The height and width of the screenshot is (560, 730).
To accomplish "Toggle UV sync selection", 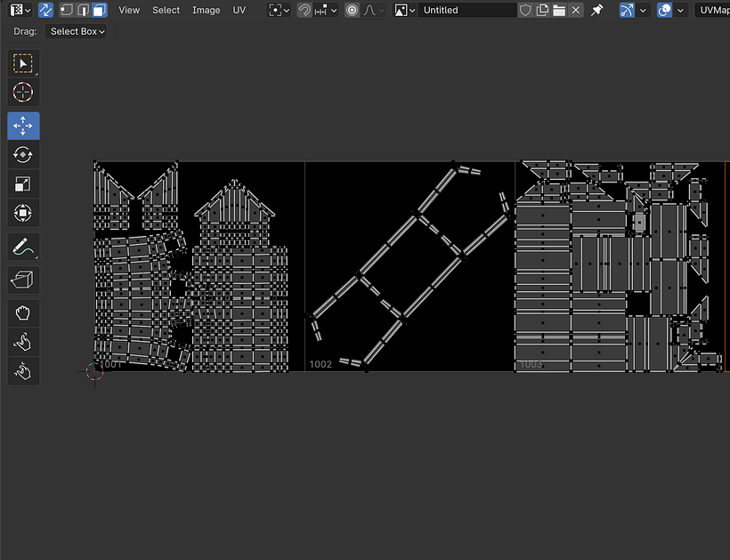I will 45,11.
